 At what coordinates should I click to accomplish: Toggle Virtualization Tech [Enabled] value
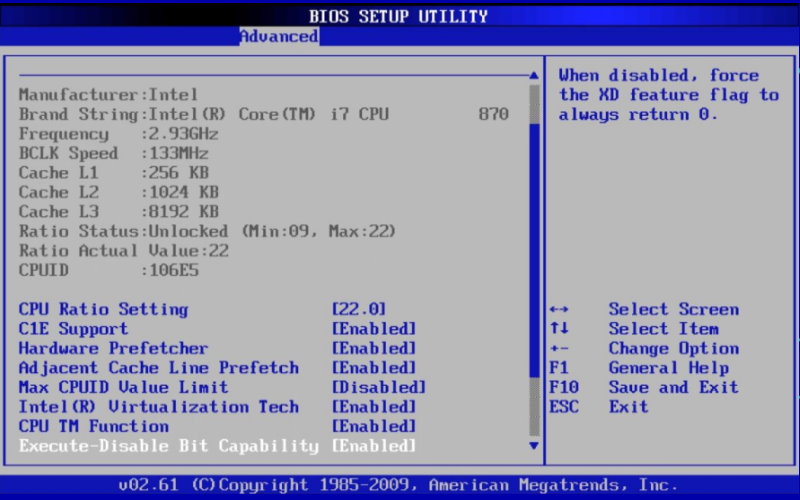coord(373,407)
